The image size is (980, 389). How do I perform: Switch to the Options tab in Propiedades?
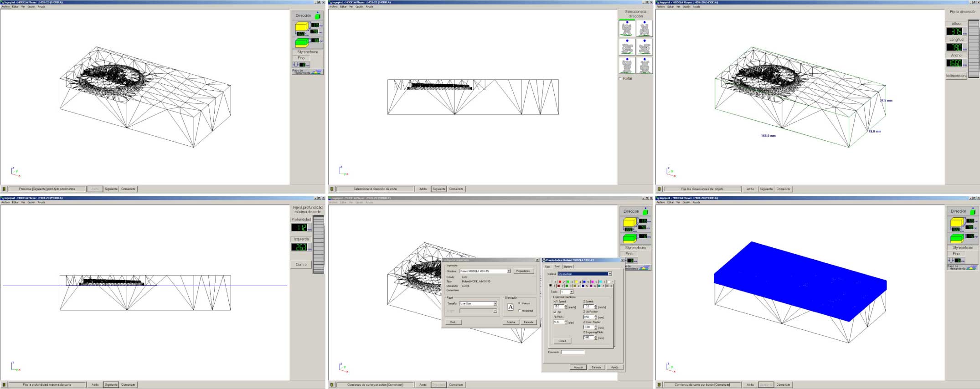pyautogui.click(x=568, y=266)
